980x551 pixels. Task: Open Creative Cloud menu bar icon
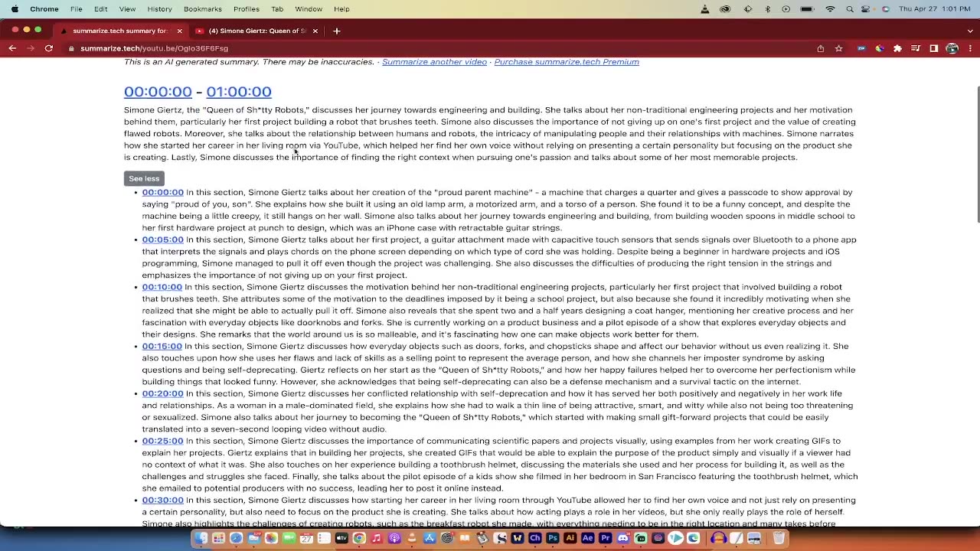click(x=725, y=9)
